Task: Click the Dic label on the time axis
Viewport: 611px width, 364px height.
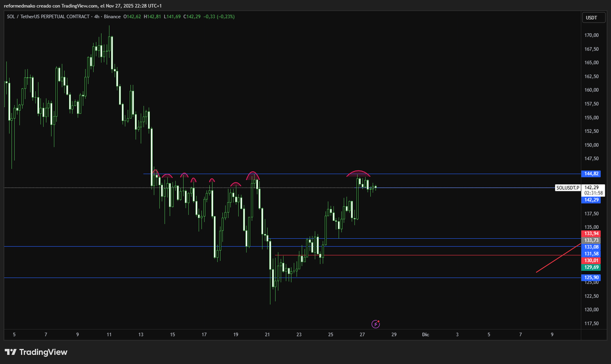Action: pos(425,334)
